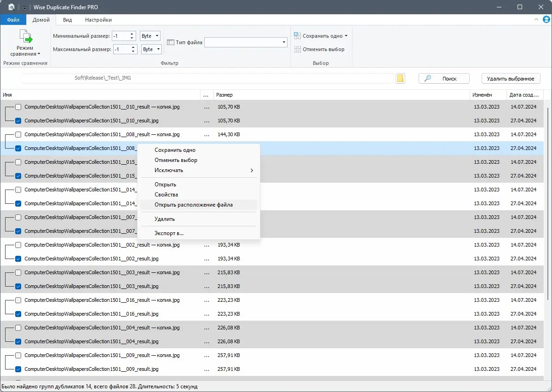Click the Wise Duplicate Finder app icon
552x392 pixels.
[x=11, y=7]
